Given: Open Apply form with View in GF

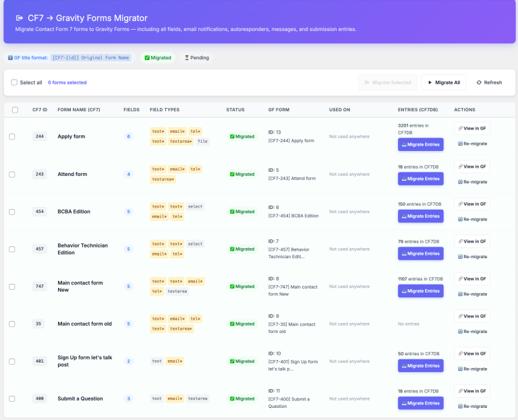Looking at the screenshot, I should (x=472, y=129).
